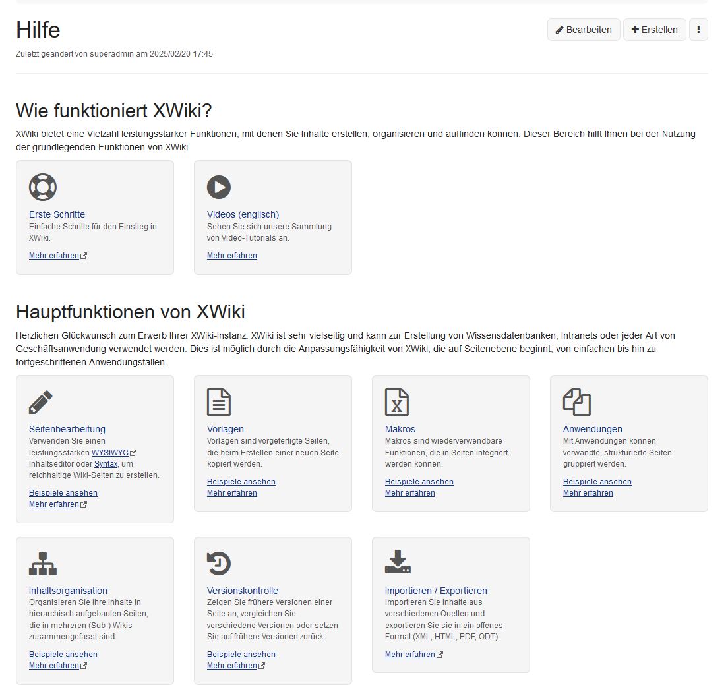This screenshot has height=700, width=728.
Task: Open the Videos (englisch) heading link
Action: click(243, 214)
